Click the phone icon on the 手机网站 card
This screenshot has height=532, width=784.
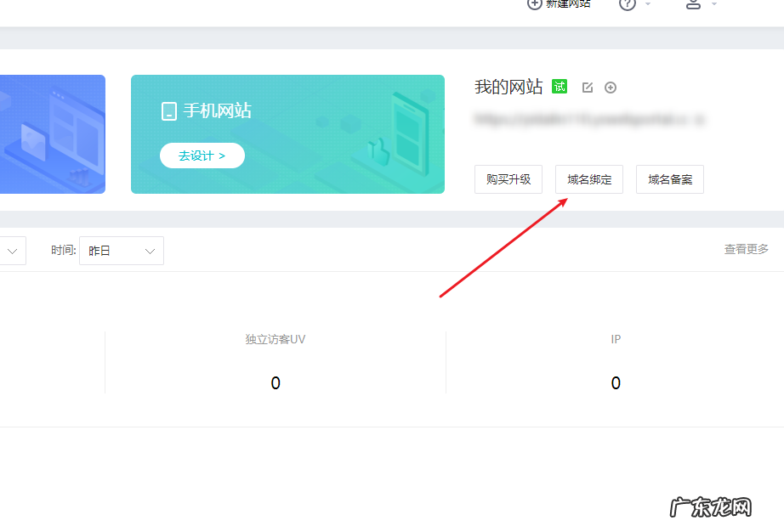(168, 110)
